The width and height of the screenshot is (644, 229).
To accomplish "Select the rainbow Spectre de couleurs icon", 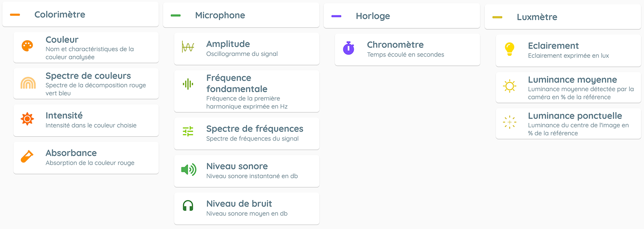I will click(x=28, y=83).
